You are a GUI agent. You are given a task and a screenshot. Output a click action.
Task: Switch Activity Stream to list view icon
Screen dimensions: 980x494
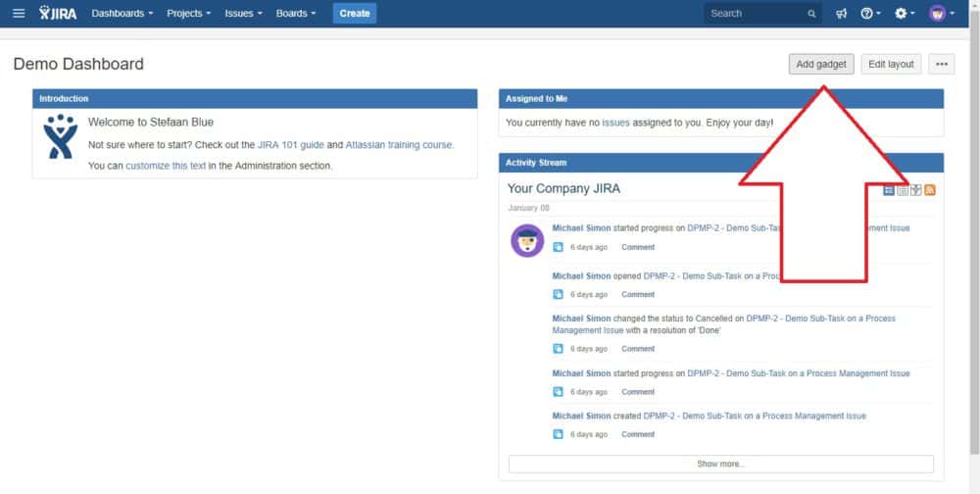tap(903, 190)
